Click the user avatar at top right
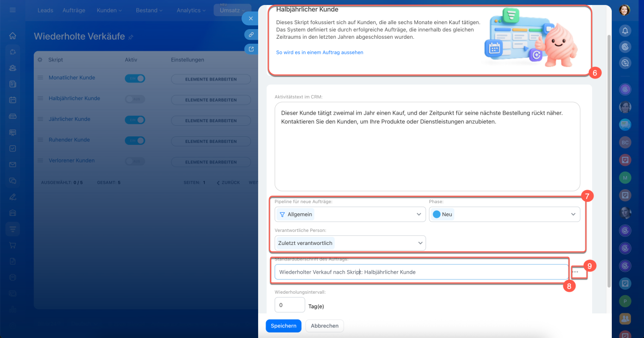 [624, 10]
